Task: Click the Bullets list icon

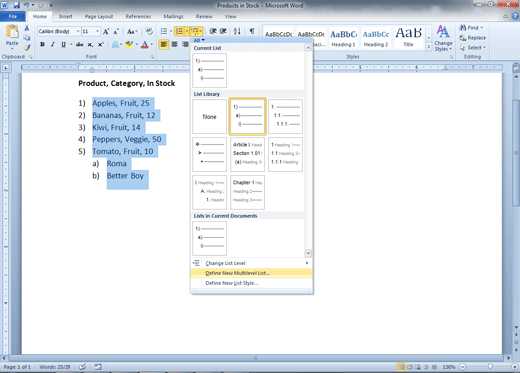Action: pos(164,31)
